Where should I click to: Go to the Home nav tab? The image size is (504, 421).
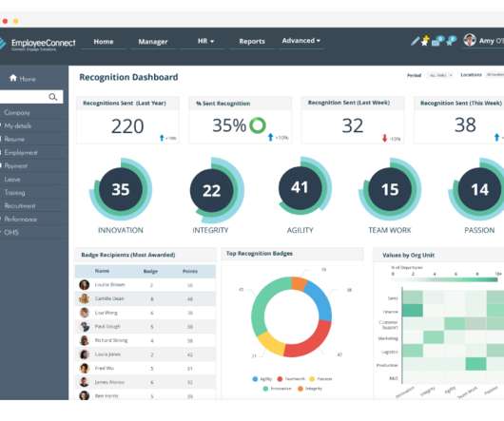coord(104,42)
